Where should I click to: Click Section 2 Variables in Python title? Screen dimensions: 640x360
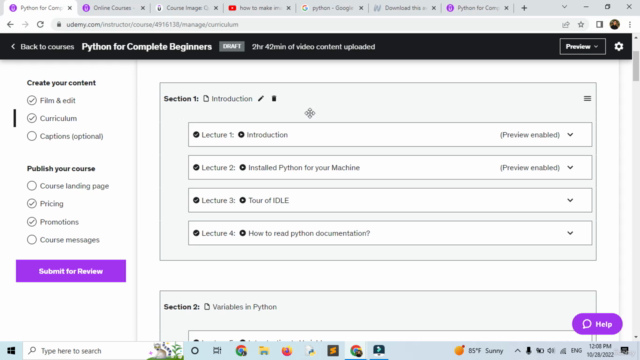click(x=244, y=307)
